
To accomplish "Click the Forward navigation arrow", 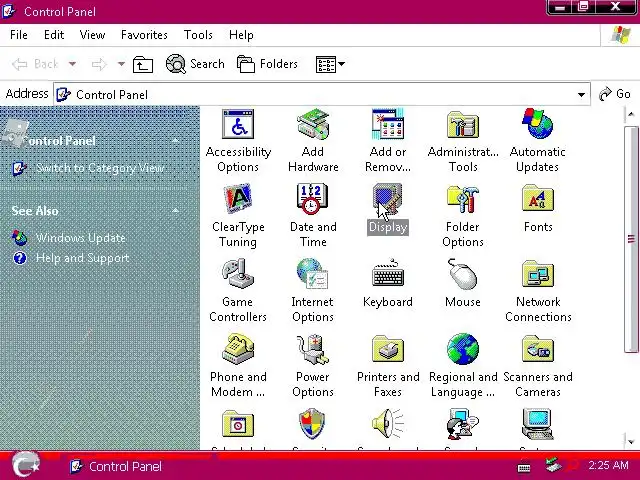I will [99, 64].
